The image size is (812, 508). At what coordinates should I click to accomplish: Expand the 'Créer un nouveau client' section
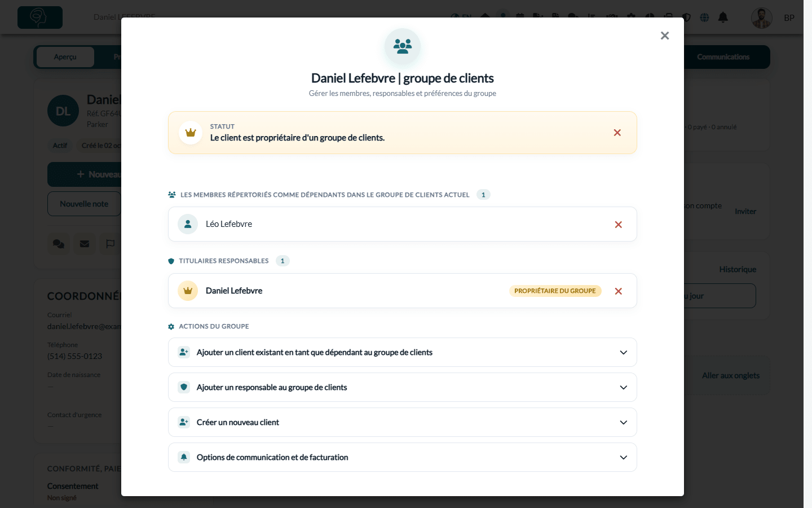[403, 422]
